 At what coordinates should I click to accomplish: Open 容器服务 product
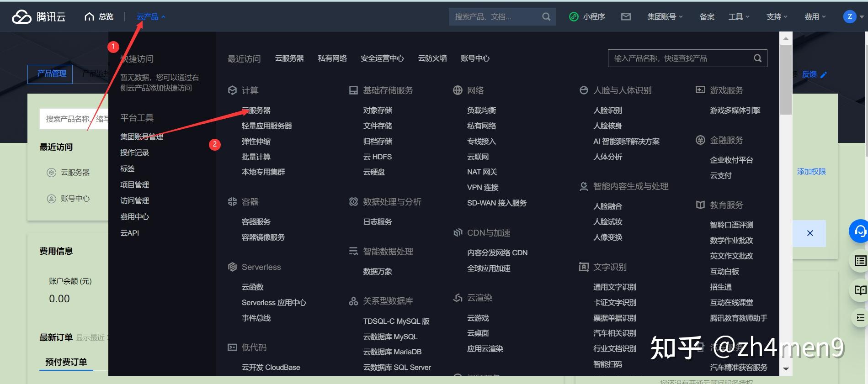(x=256, y=222)
